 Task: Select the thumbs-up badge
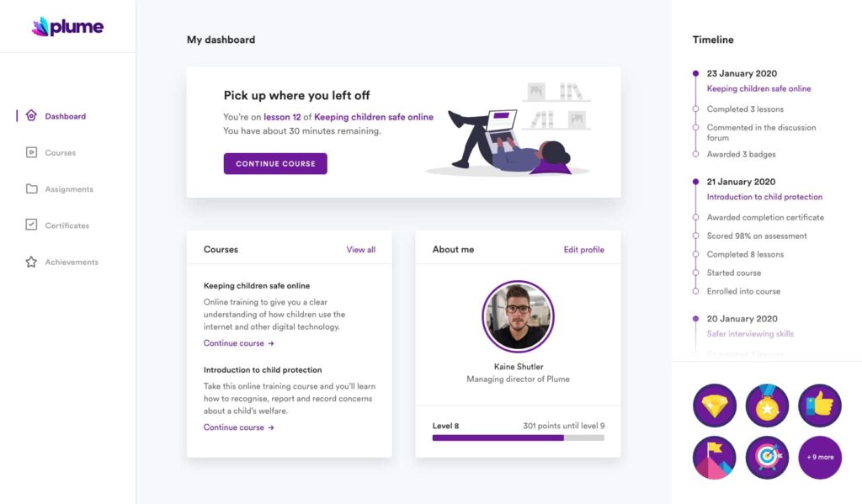click(820, 406)
